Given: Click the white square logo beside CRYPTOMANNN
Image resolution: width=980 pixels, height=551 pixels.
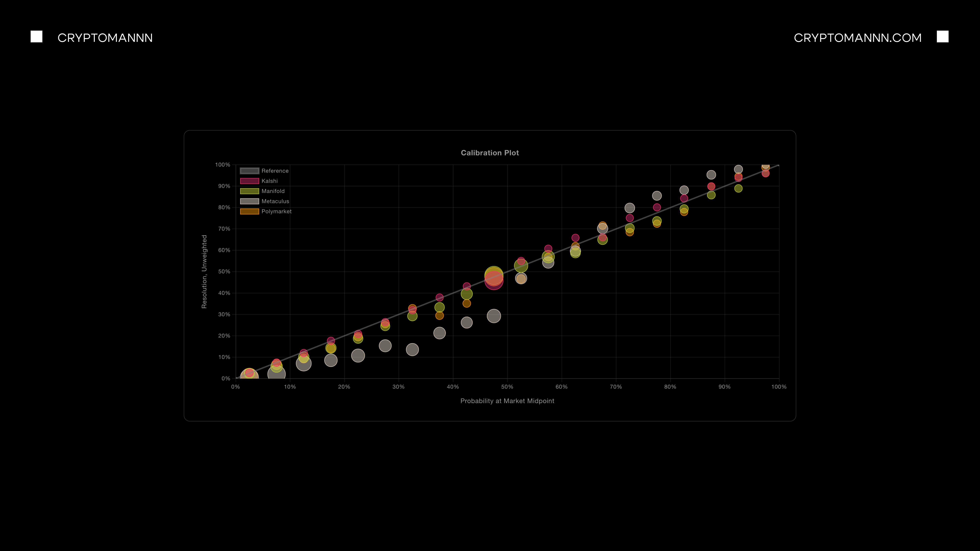Looking at the screenshot, I should click(x=37, y=37).
